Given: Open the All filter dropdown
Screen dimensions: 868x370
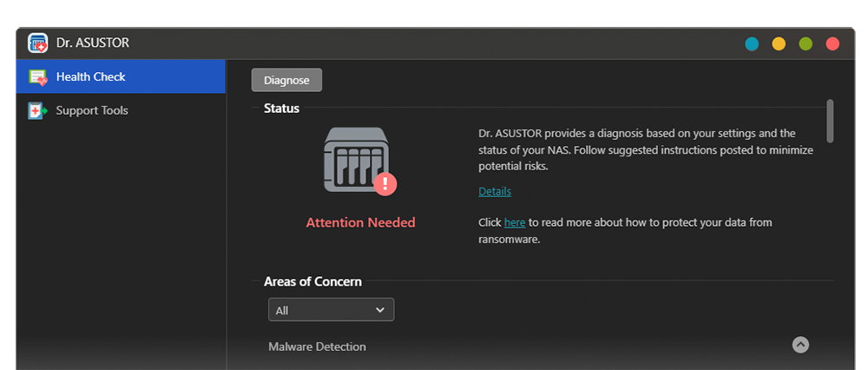Looking at the screenshot, I should point(331,309).
